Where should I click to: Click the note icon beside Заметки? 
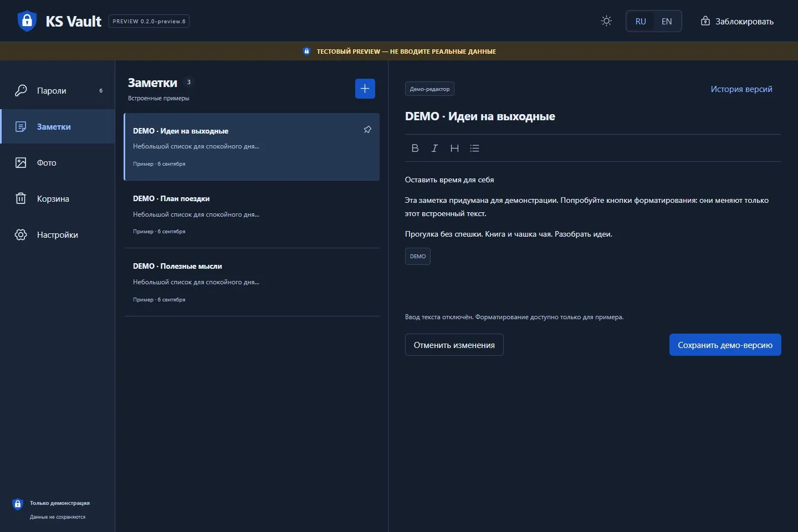pos(21,126)
